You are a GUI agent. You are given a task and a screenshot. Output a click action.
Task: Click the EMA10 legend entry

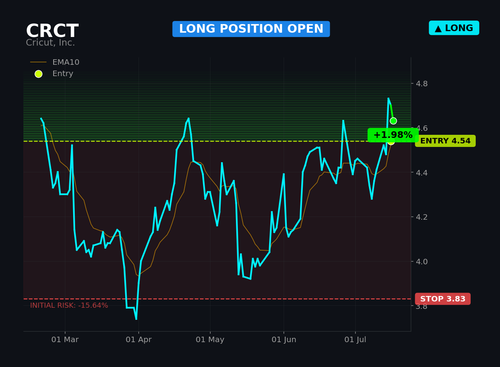pyautogui.click(x=55, y=62)
